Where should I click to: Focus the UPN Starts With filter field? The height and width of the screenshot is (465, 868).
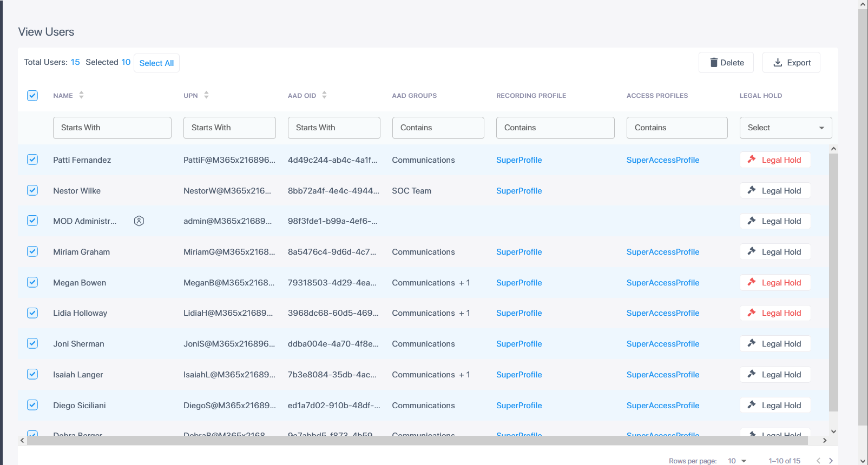[229, 128]
